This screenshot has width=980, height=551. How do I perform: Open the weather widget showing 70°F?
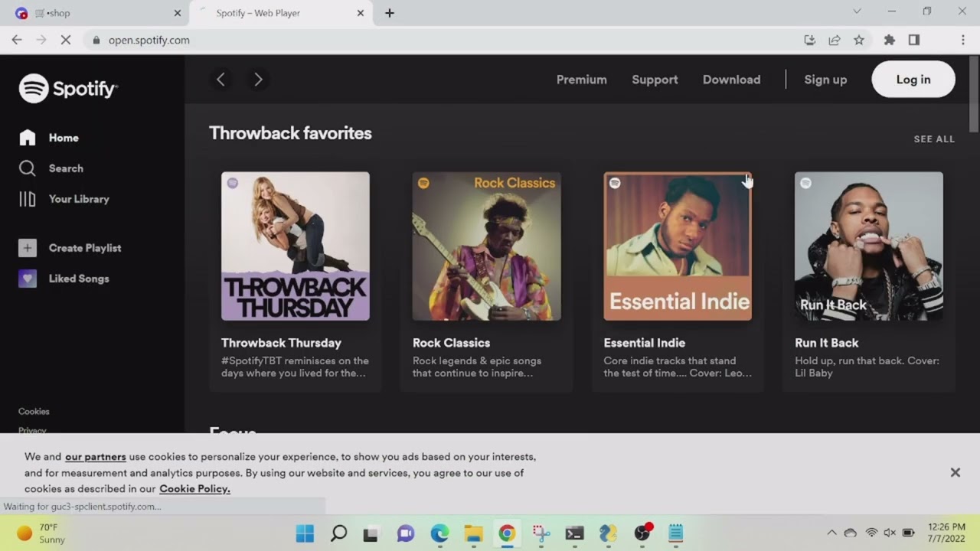click(x=41, y=533)
